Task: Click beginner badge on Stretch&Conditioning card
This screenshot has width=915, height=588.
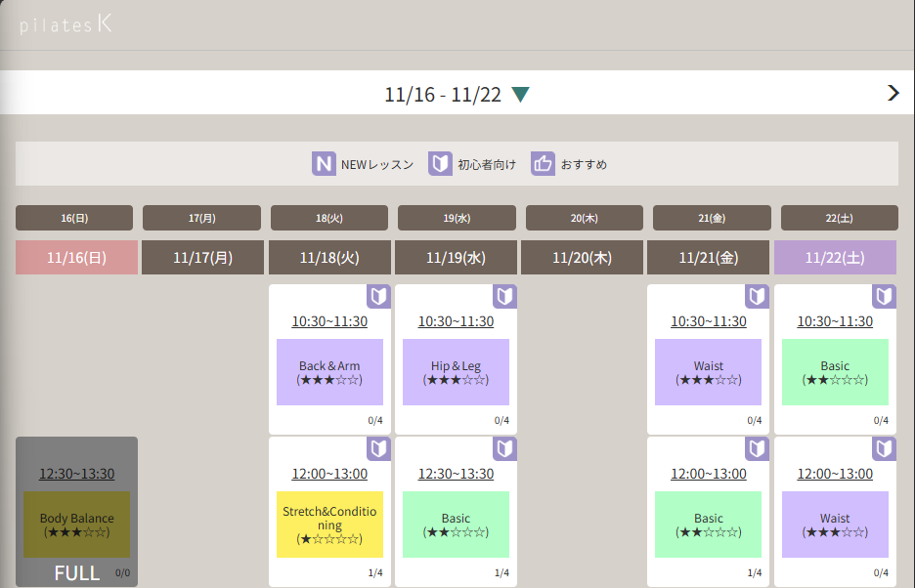Action: [378, 448]
